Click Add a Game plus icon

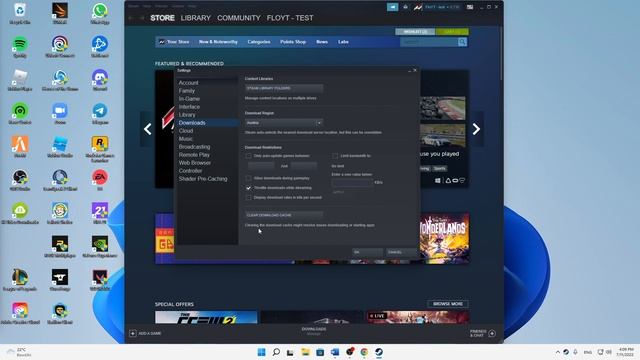click(133, 333)
